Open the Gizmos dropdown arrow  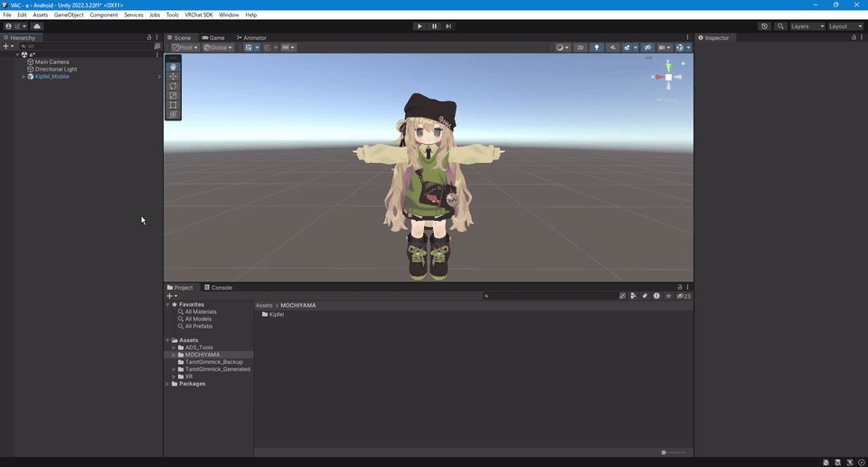pyautogui.click(x=689, y=48)
